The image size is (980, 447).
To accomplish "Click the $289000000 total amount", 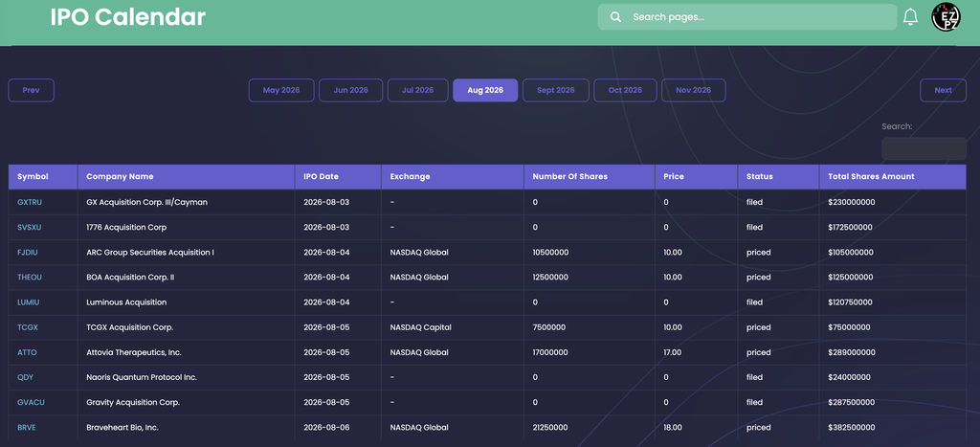I will [x=852, y=352].
